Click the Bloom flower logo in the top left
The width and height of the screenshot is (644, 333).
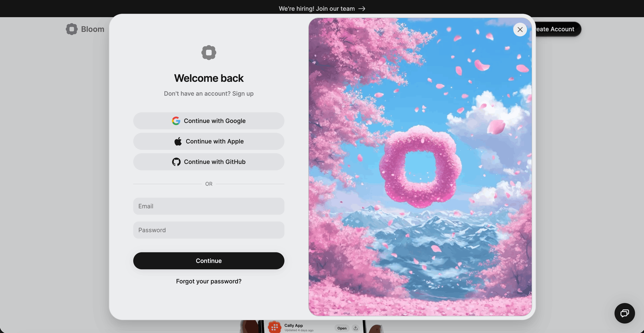72,29
